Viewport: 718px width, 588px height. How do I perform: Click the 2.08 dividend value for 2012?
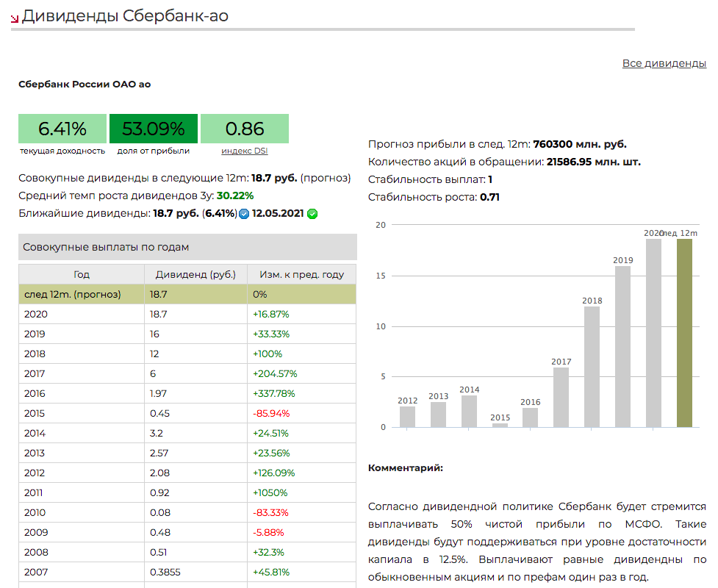pyautogui.click(x=159, y=473)
